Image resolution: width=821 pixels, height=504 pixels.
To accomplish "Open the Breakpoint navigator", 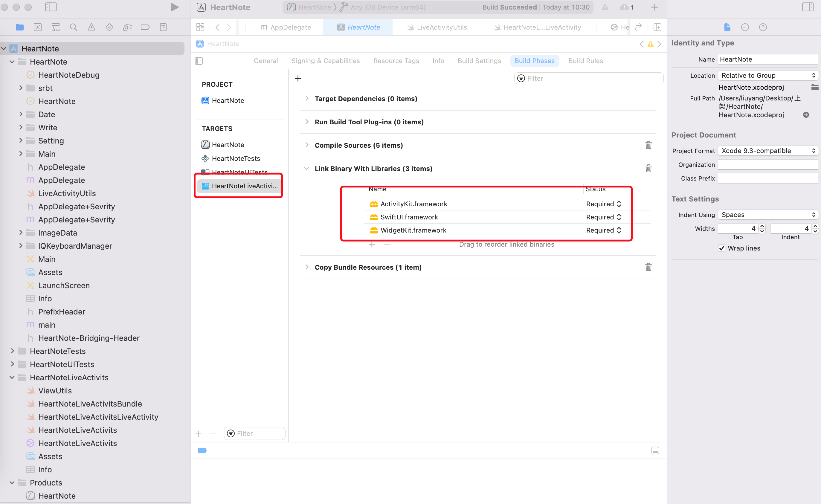I will click(x=145, y=27).
